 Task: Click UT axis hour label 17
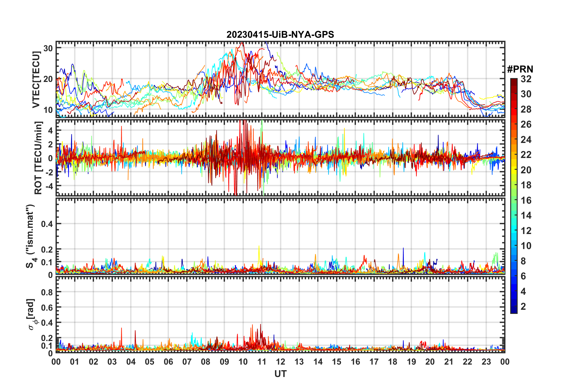pos(374,362)
